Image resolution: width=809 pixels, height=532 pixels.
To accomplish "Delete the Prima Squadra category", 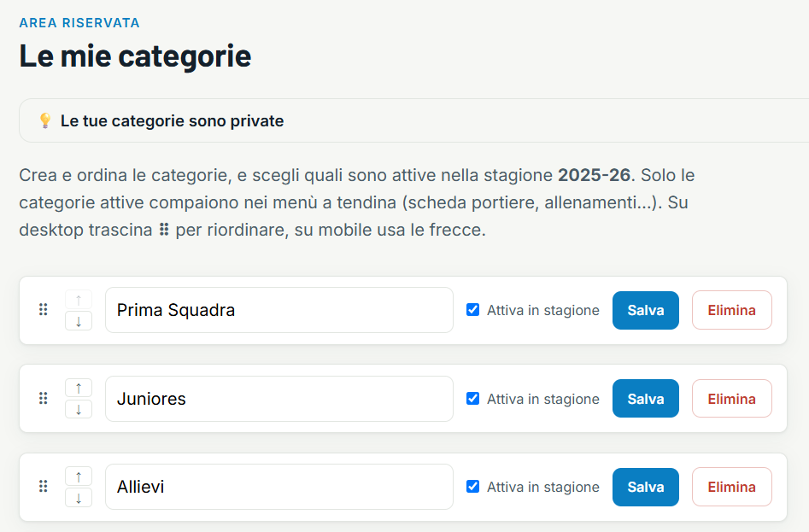I will (x=731, y=310).
